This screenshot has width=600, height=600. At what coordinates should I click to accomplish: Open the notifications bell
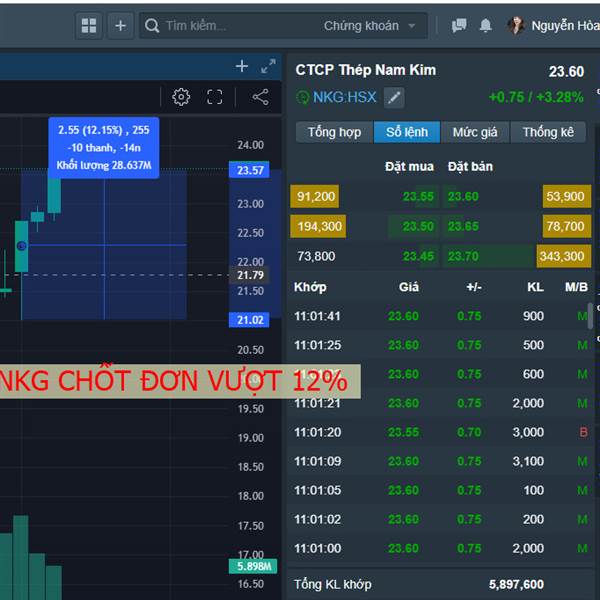486,26
